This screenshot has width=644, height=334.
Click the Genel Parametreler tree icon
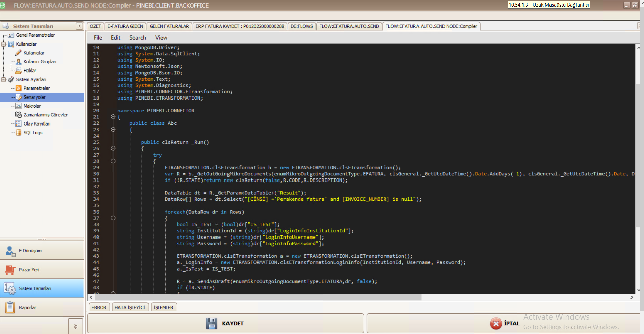11,35
